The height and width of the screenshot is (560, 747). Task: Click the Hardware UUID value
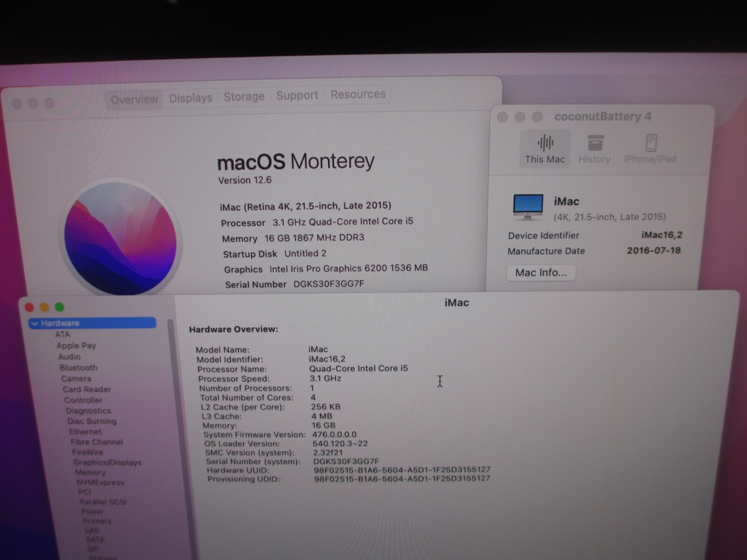[x=402, y=469]
